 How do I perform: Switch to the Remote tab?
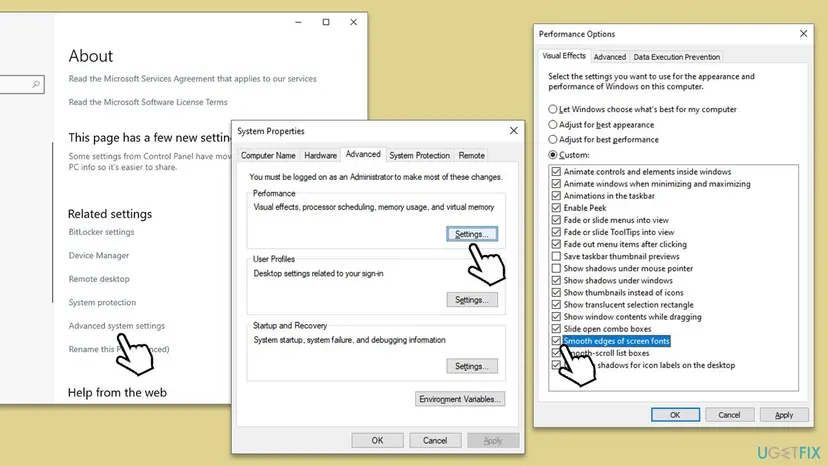[x=472, y=155]
